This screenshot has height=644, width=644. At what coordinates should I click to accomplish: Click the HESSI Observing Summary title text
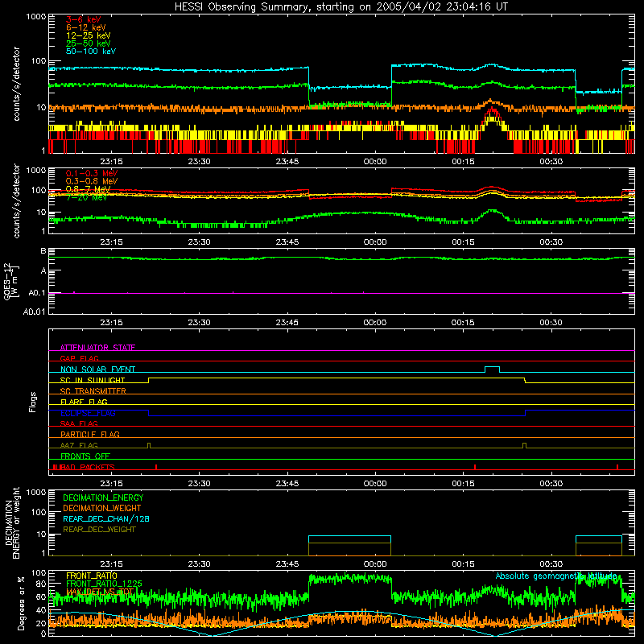341,7
